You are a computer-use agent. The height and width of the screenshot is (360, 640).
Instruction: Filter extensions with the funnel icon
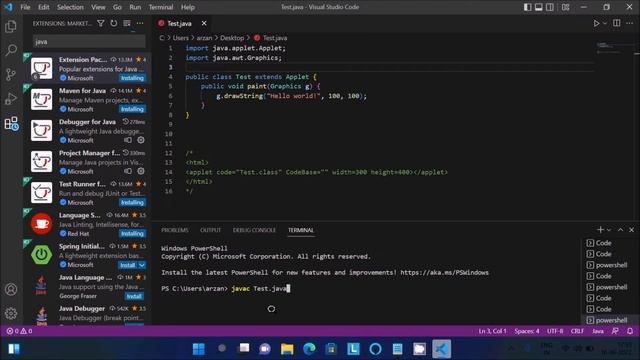click(100, 24)
